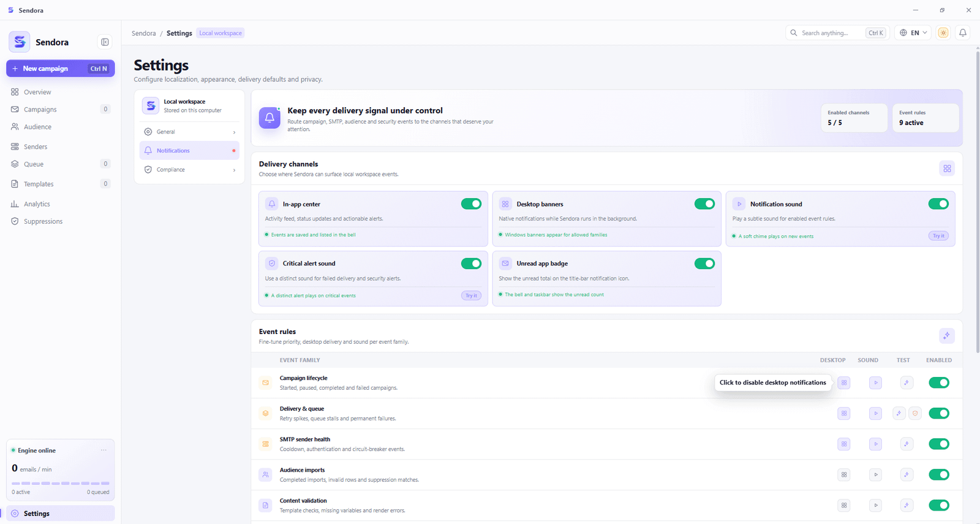Screen dimensions: 980x524
Task: Turn off the SMTP sender health rule
Action: point(939,444)
